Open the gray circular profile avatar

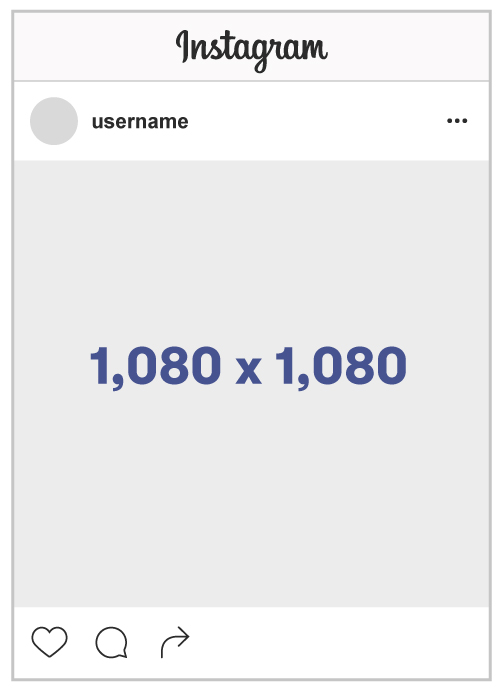(x=54, y=121)
